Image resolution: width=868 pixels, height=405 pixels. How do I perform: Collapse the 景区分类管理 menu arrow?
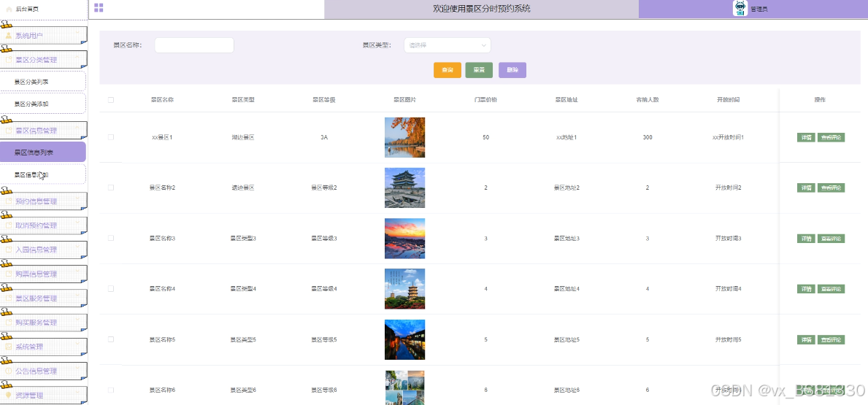[77, 56]
